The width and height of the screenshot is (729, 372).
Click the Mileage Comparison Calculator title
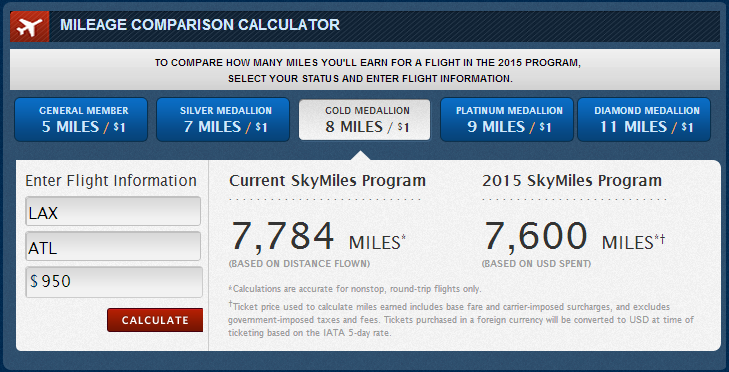click(200, 25)
